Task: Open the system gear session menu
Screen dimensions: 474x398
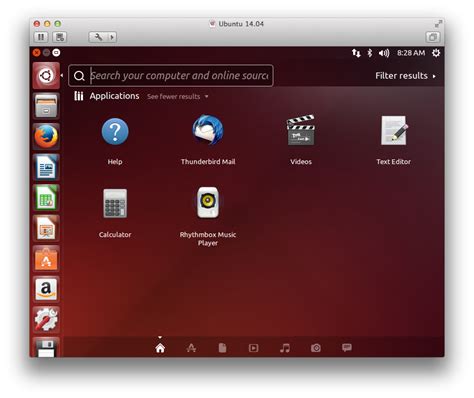Action: pos(436,53)
